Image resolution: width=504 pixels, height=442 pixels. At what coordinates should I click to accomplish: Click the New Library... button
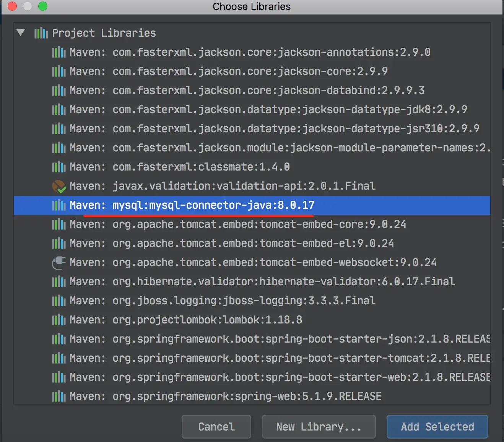tap(319, 427)
